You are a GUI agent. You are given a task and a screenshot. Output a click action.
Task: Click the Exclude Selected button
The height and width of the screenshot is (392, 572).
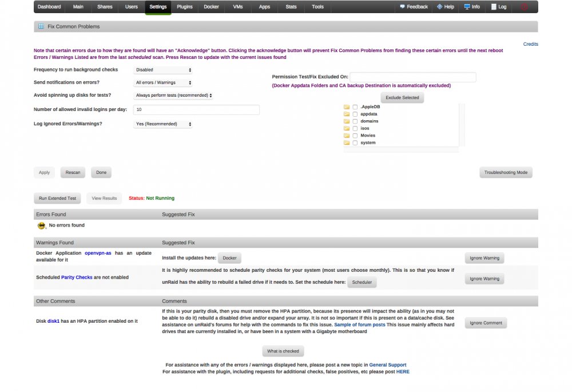pyautogui.click(x=402, y=97)
